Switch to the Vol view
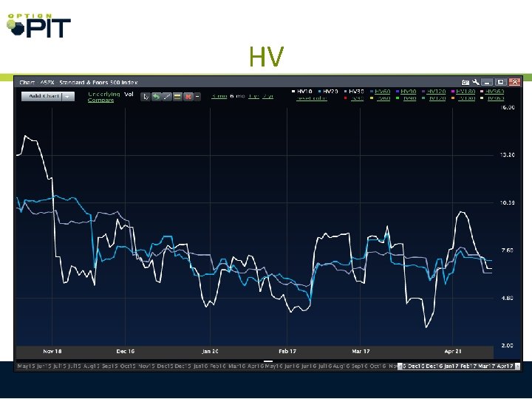This screenshot has width=532, height=399. [x=129, y=94]
